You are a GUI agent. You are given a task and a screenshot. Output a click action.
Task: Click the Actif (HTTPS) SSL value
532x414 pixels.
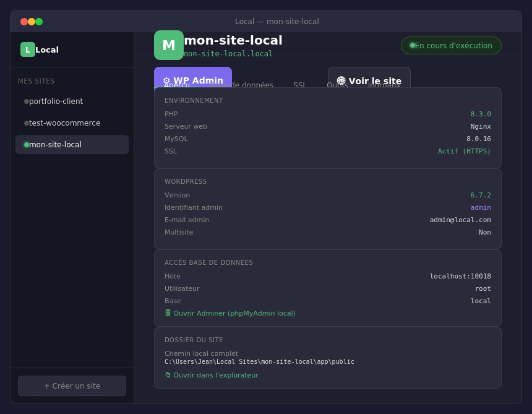(x=464, y=151)
